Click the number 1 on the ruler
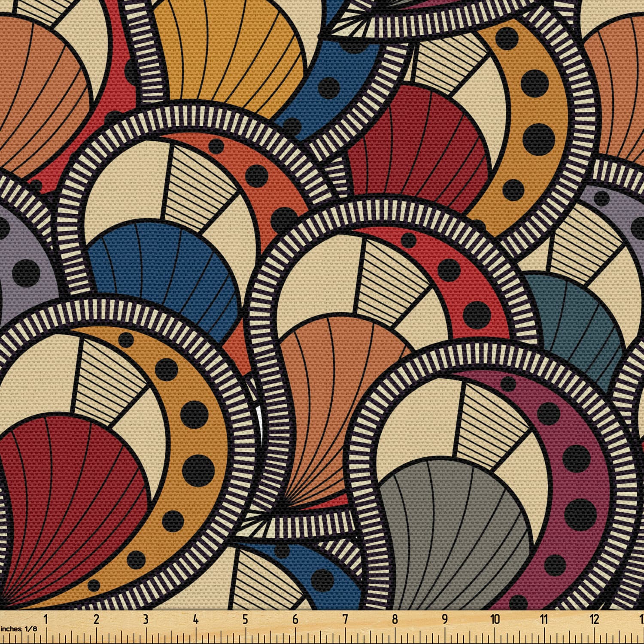This screenshot has height=644, width=644. [x=46, y=619]
